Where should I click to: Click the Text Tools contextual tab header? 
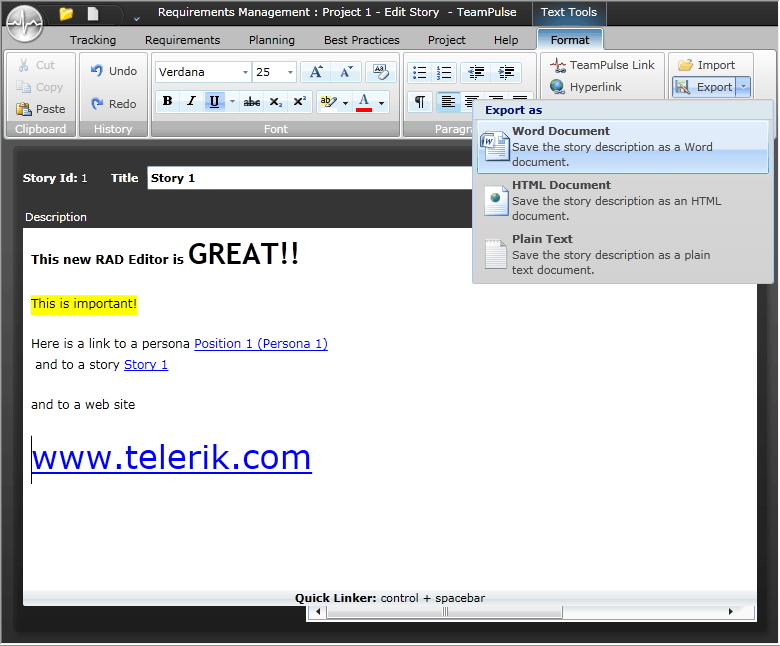coord(569,12)
